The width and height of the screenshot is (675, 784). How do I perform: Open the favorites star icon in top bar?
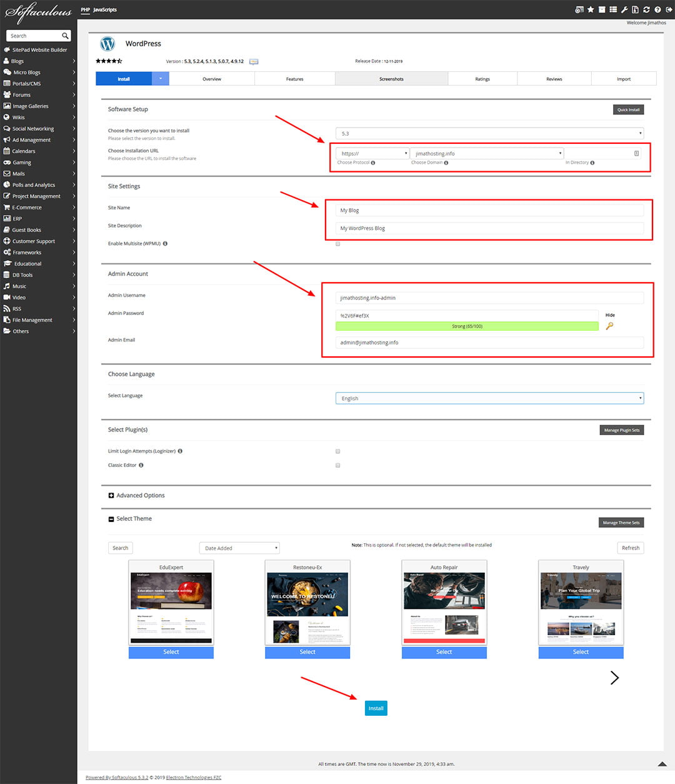click(591, 9)
